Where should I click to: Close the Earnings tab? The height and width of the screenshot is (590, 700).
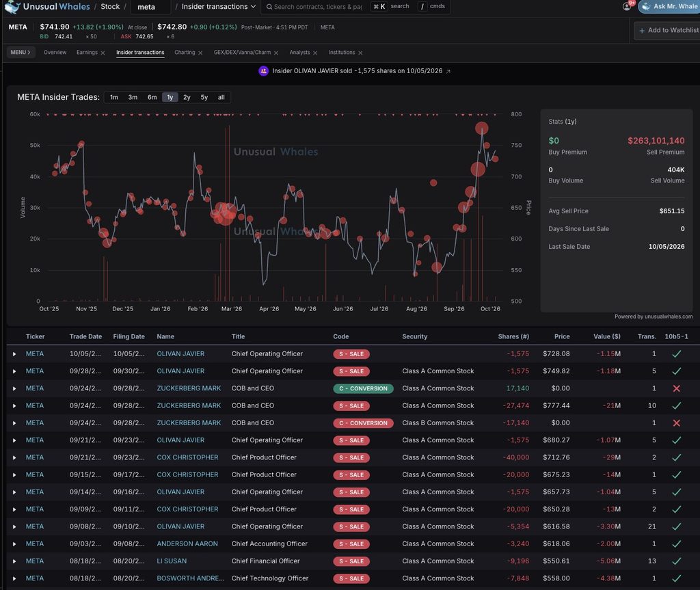click(103, 53)
